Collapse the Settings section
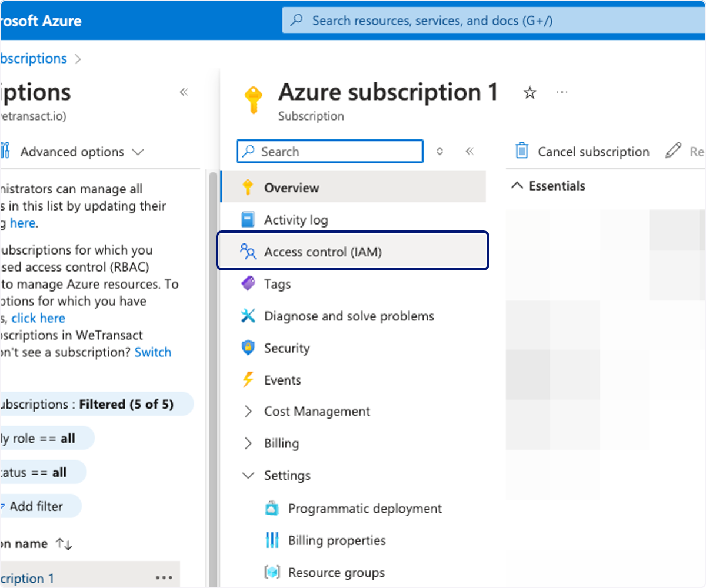706x588 pixels. click(248, 475)
